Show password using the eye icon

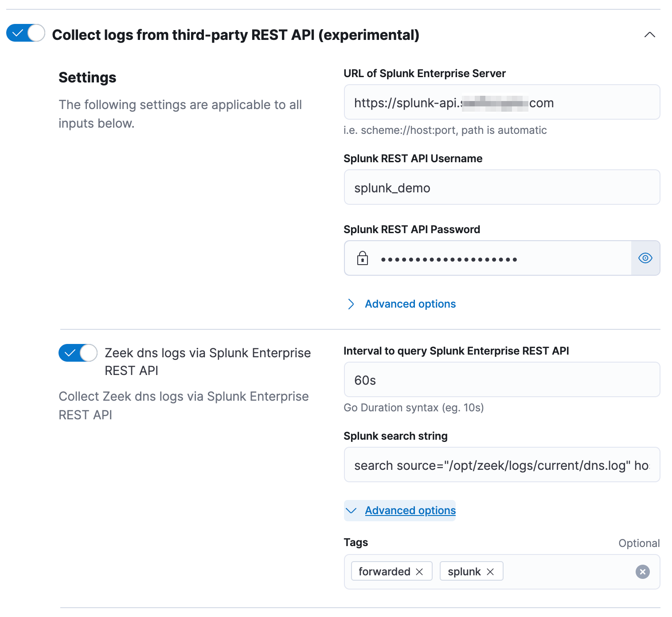point(645,258)
